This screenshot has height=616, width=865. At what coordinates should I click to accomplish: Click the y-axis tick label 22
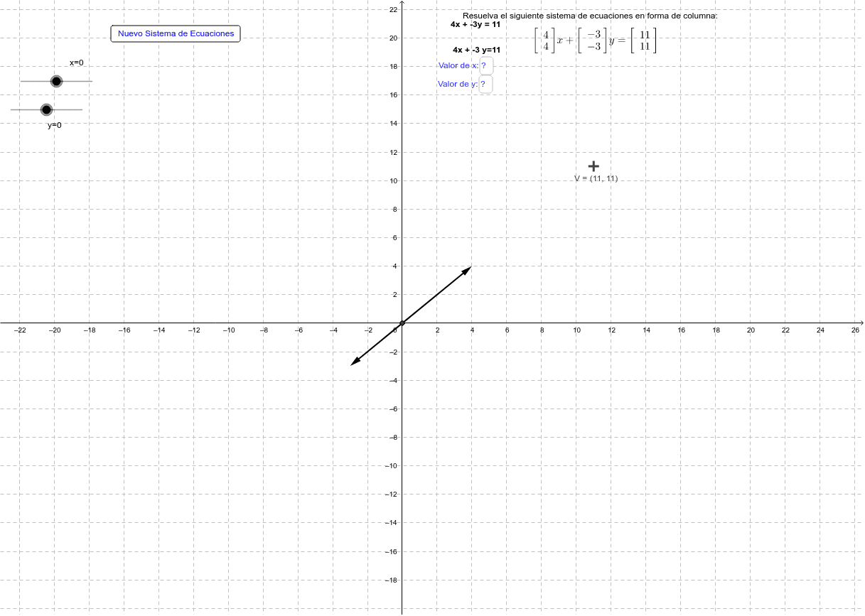[393, 9]
